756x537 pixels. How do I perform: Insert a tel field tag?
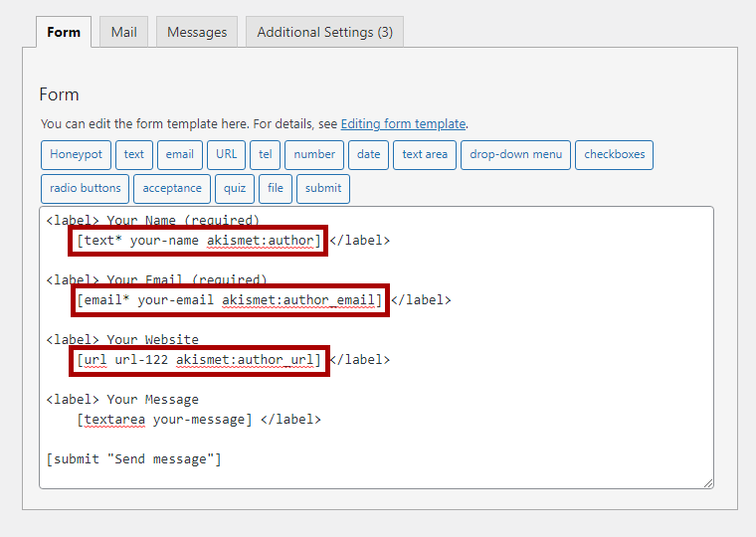pyautogui.click(x=266, y=155)
